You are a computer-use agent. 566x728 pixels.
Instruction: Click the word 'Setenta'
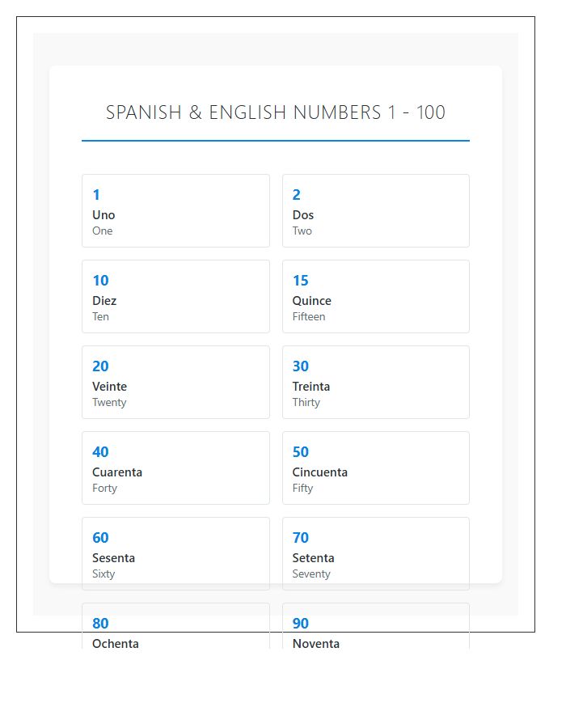coord(314,558)
